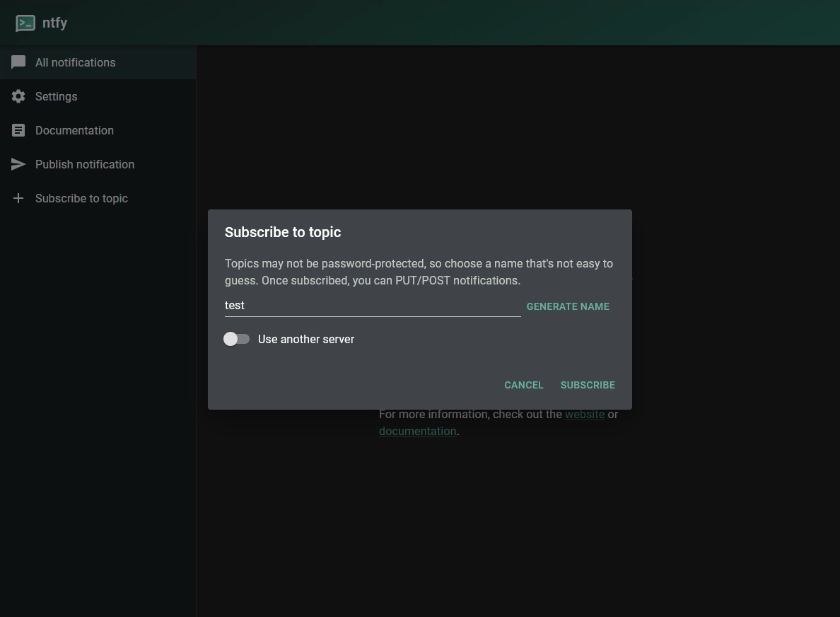Select the Subscribe to topic sidebar label
Image resolution: width=840 pixels, height=617 pixels.
[x=81, y=198]
